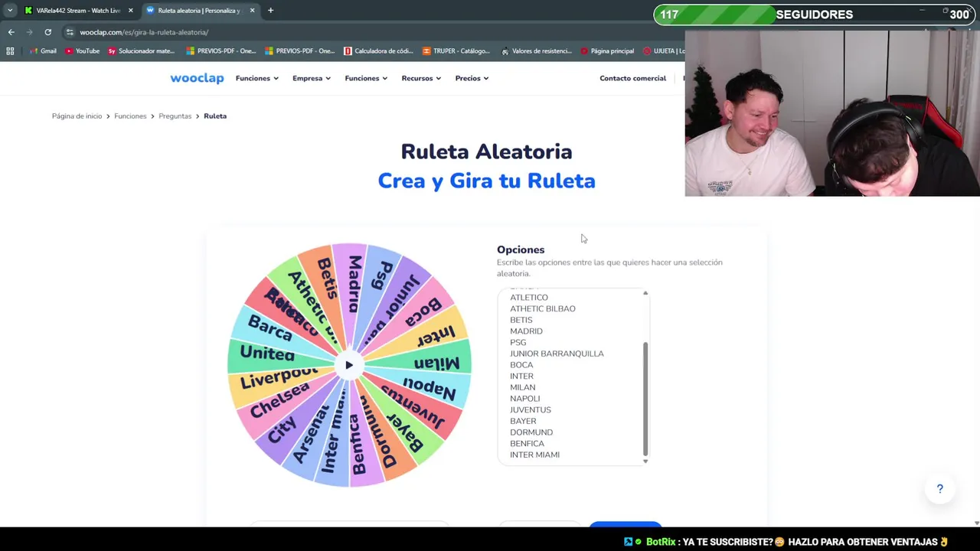Click the BENFICA option line
Screen dimensions: 980x551
pos(528,444)
